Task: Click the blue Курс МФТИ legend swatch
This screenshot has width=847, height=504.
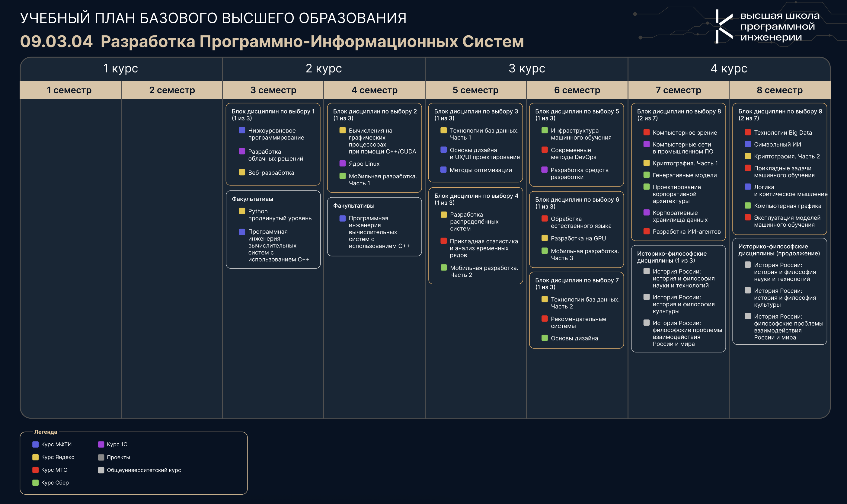Action: coord(35,444)
